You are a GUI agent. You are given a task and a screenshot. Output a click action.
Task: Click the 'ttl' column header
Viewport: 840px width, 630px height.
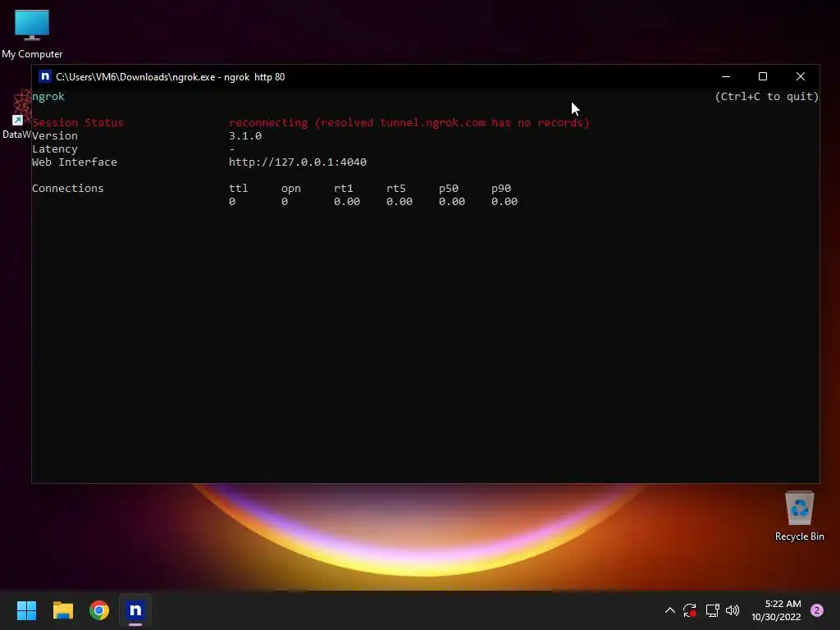[x=239, y=188]
